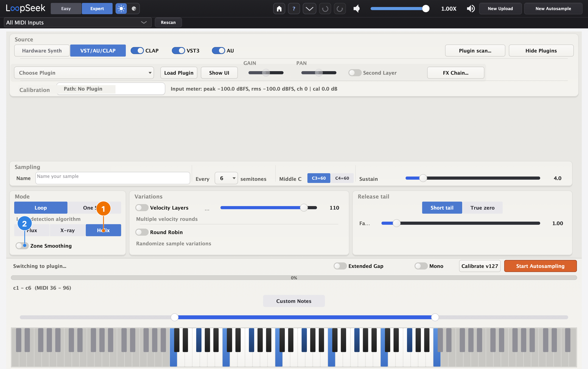Click the Name your sample input field
Screen dimensions: 588x369
[x=113, y=178]
